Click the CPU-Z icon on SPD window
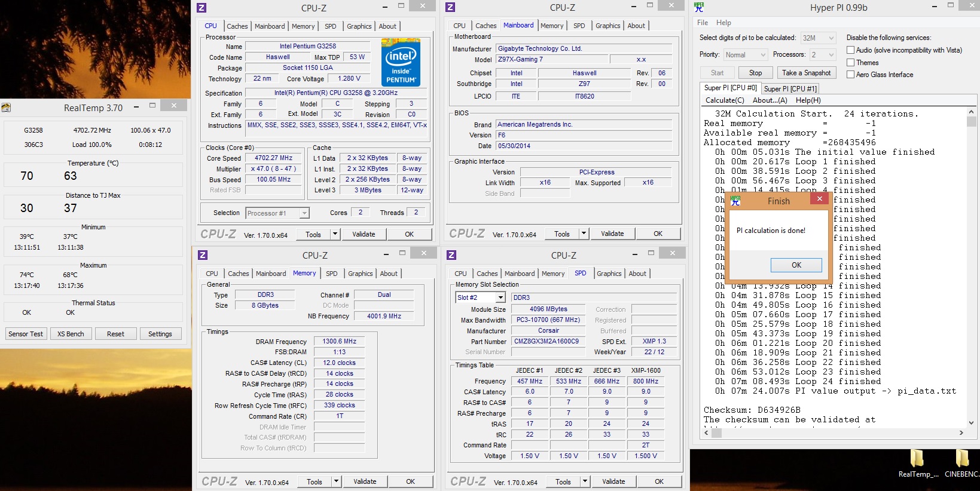The image size is (980, 491). tap(451, 255)
